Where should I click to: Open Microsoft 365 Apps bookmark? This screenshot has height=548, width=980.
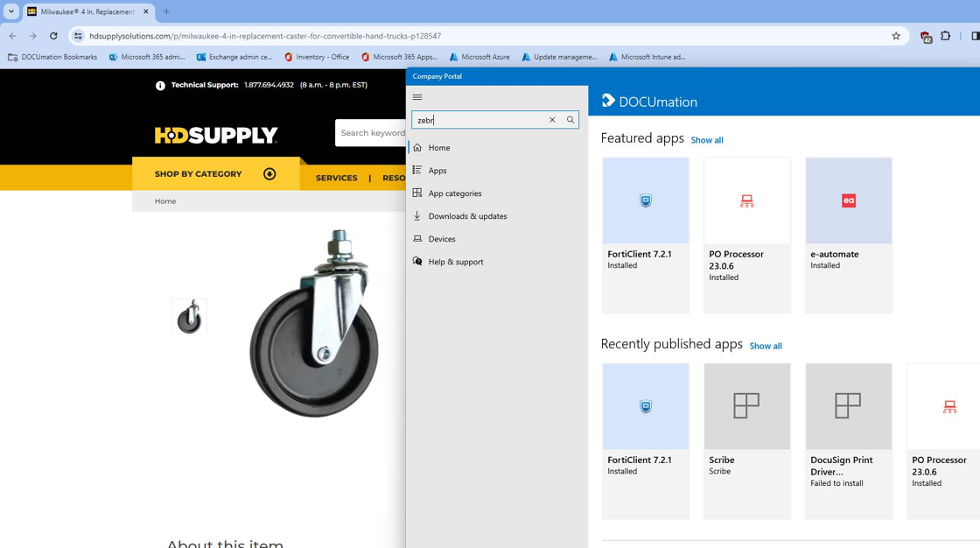point(399,57)
